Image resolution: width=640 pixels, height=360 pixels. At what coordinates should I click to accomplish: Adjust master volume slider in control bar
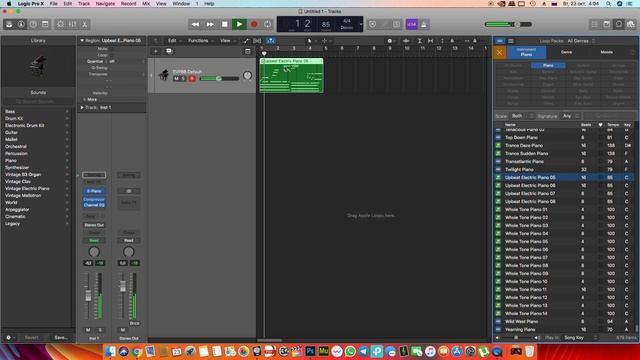(x=508, y=24)
